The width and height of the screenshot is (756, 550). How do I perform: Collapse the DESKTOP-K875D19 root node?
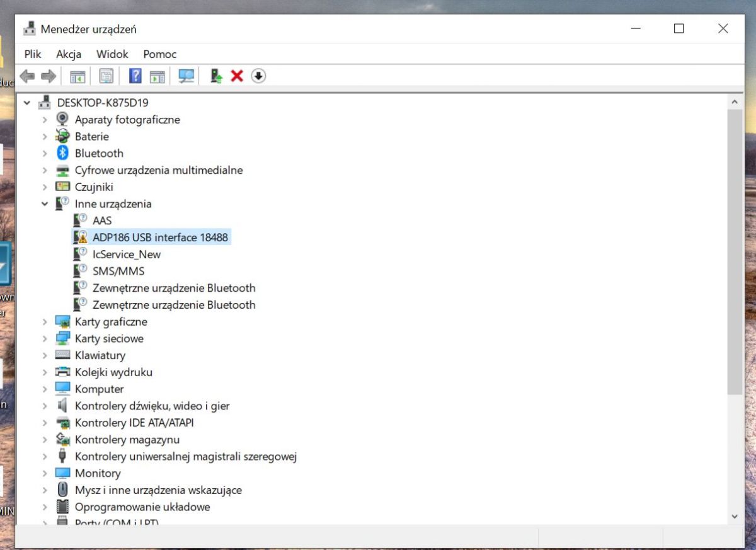[x=27, y=103]
